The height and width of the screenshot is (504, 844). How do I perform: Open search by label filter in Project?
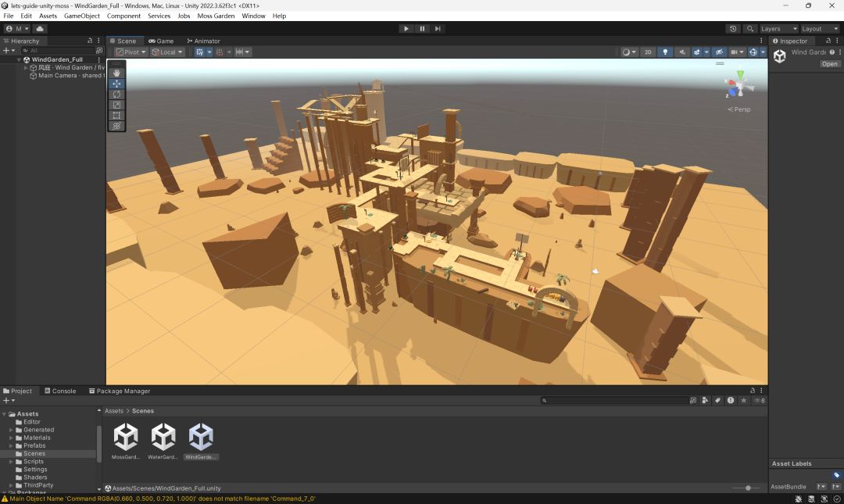click(717, 401)
